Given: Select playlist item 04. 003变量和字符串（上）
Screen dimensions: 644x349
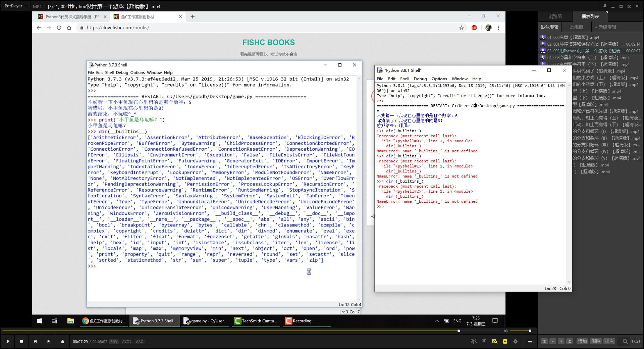Looking at the screenshot, I should pos(590,57).
